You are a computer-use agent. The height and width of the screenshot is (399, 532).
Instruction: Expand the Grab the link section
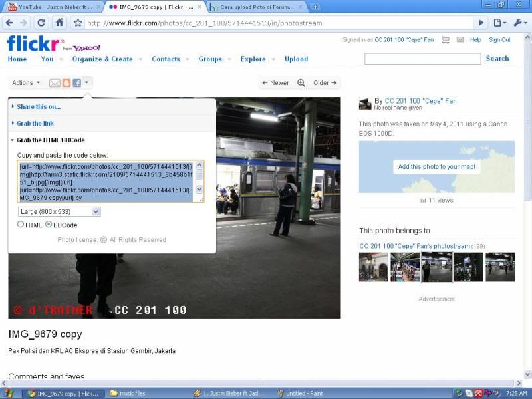(35, 124)
